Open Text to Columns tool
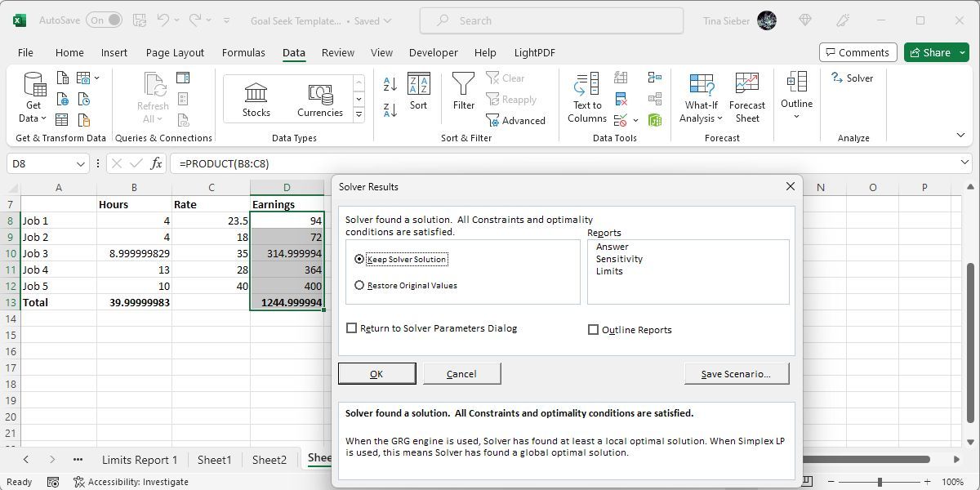 pyautogui.click(x=586, y=98)
